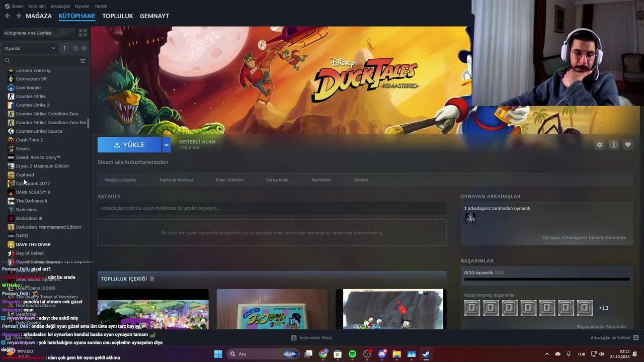This screenshot has width=644, height=362.
Task: Open the Famicom cartridge community thumbnail
Action: (272, 309)
